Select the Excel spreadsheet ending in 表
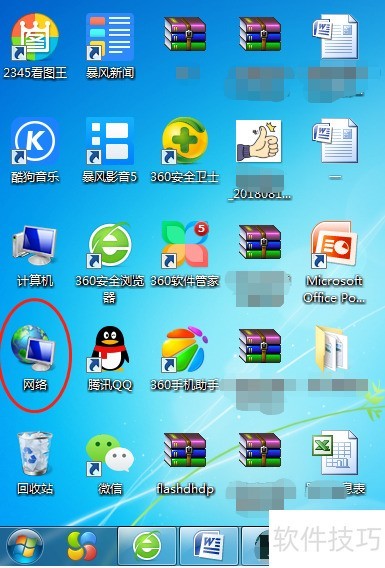The width and height of the screenshot is (385, 568). click(x=335, y=463)
